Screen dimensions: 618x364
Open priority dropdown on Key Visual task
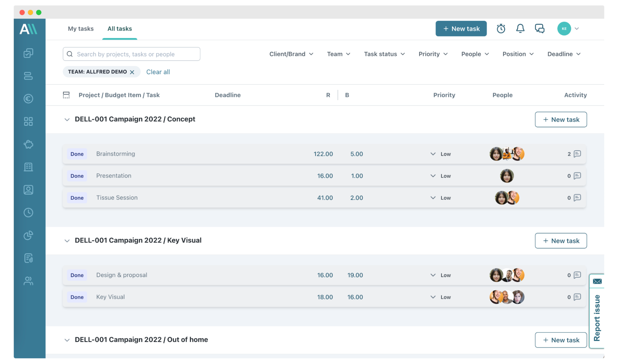[433, 297]
